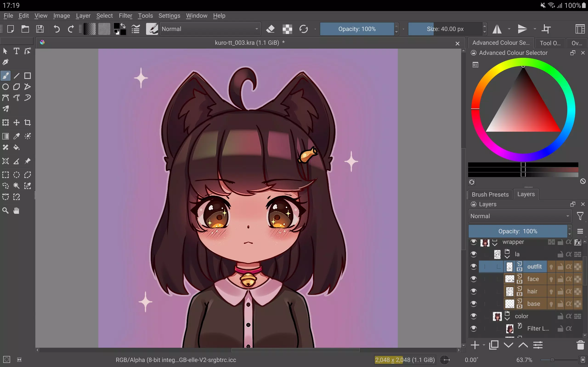This screenshot has width=588, height=367.
Task: Click the Undo button
Action: (56, 29)
